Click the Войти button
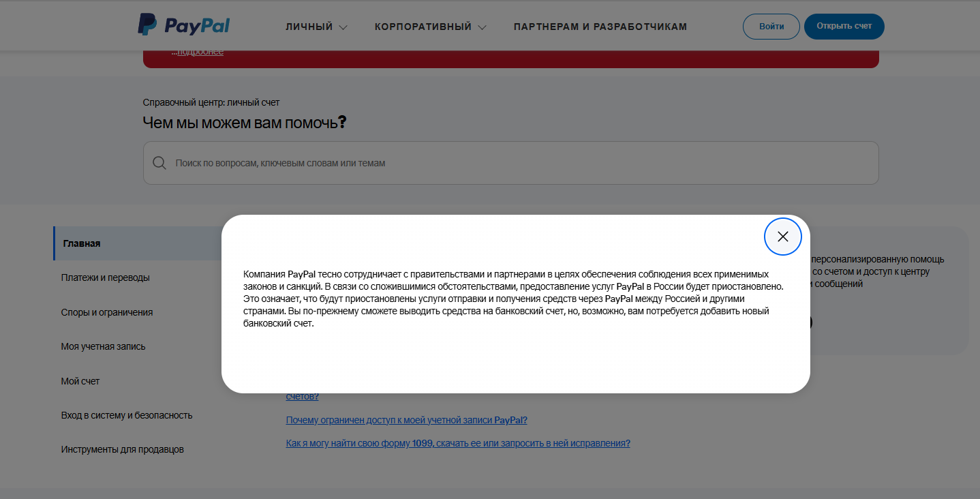980x499 pixels. tap(771, 27)
